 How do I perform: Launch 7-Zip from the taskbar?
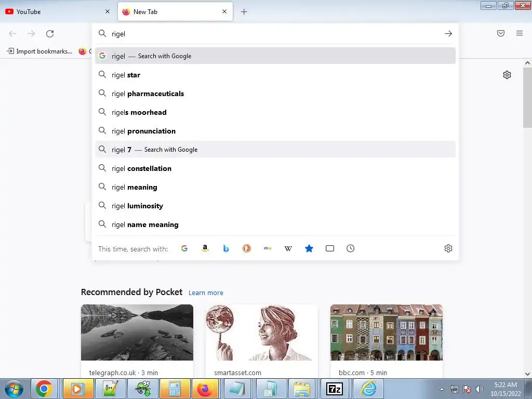[334, 389]
